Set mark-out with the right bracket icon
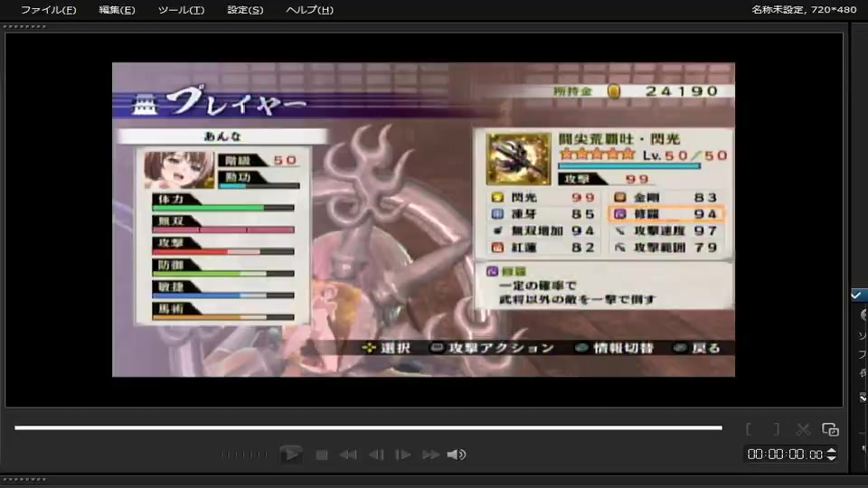This screenshot has width=868, height=488. point(777,429)
